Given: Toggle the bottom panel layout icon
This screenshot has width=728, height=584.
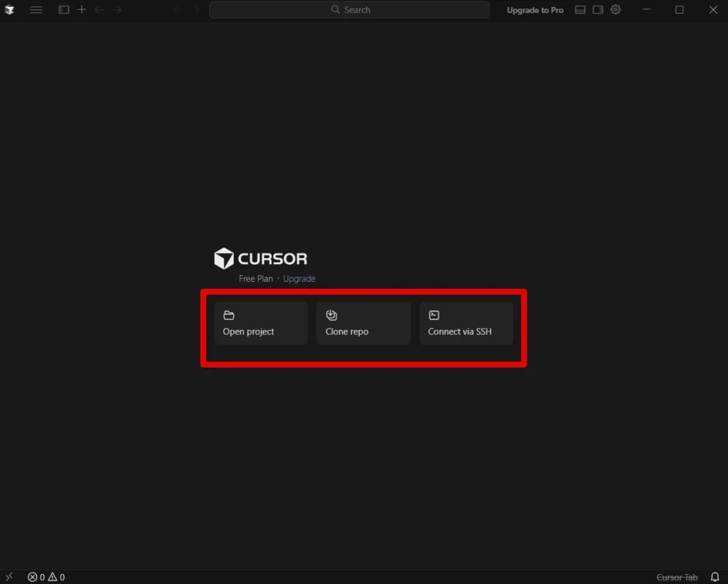Looking at the screenshot, I should coord(580,10).
